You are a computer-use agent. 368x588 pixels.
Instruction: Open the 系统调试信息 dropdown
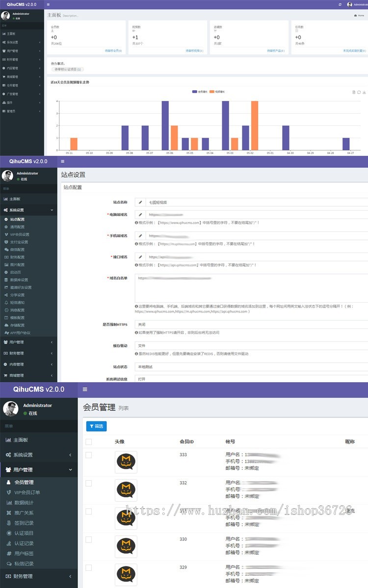click(x=251, y=379)
